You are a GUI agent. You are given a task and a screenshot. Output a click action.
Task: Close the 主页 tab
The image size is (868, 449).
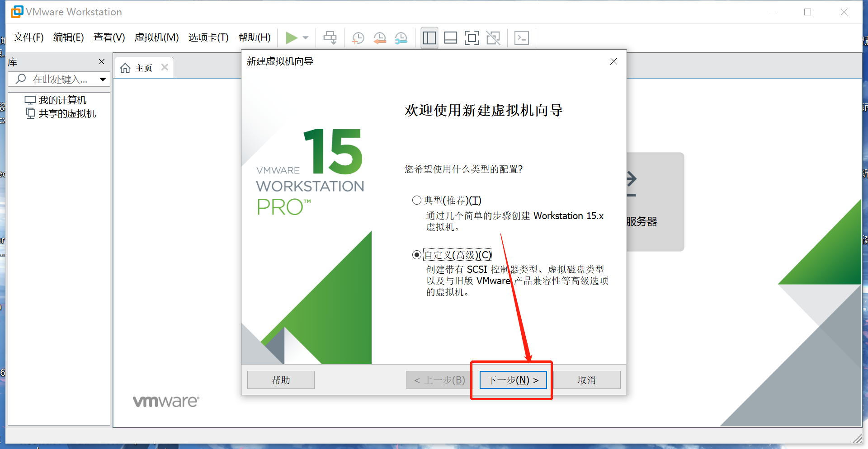click(x=165, y=67)
